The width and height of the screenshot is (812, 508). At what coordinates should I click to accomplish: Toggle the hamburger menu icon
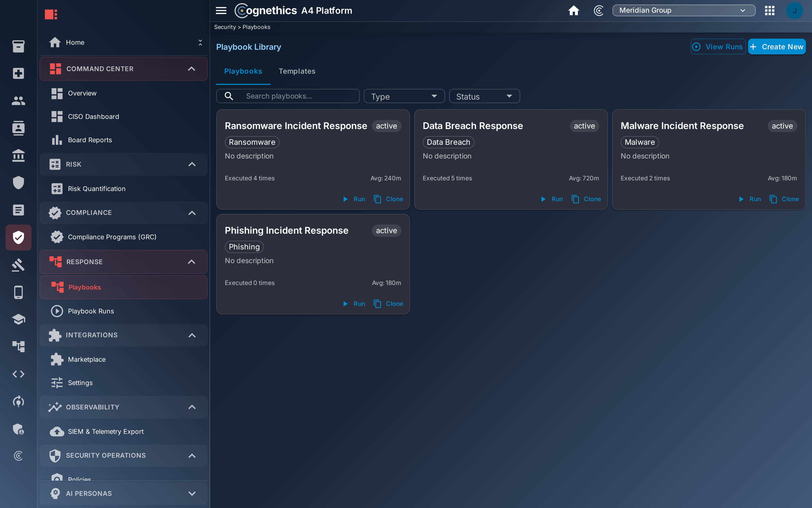pos(221,10)
